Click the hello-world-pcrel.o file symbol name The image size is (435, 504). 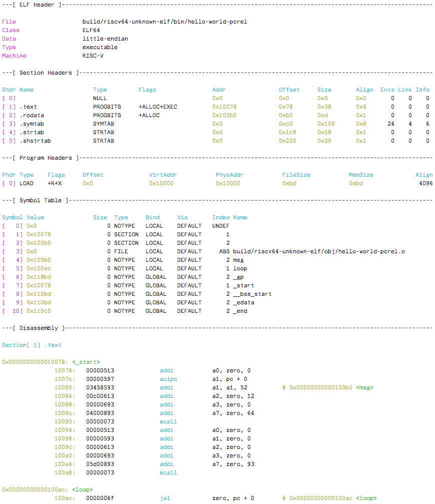319,251
